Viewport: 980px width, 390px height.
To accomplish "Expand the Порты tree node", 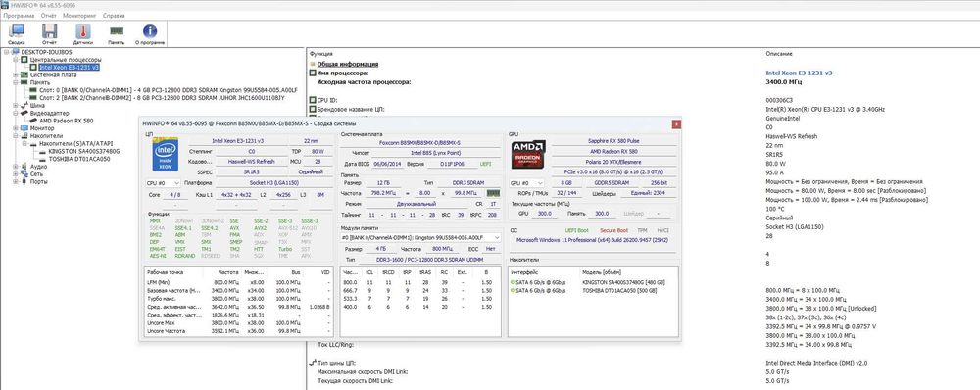I will [x=16, y=182].
